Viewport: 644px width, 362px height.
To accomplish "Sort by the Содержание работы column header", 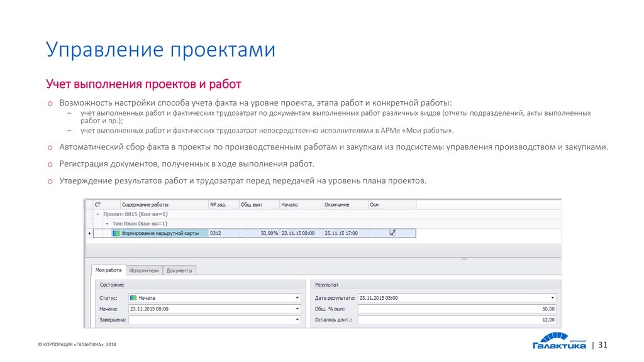I will (164, 204).
